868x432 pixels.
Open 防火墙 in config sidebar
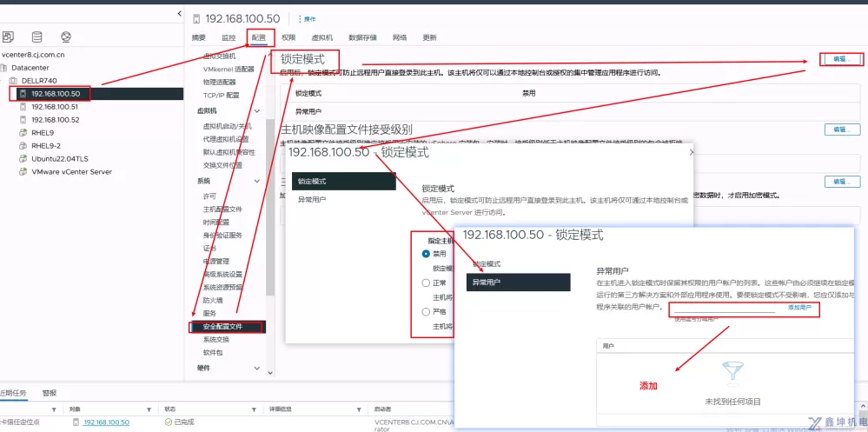coord(213,300)
